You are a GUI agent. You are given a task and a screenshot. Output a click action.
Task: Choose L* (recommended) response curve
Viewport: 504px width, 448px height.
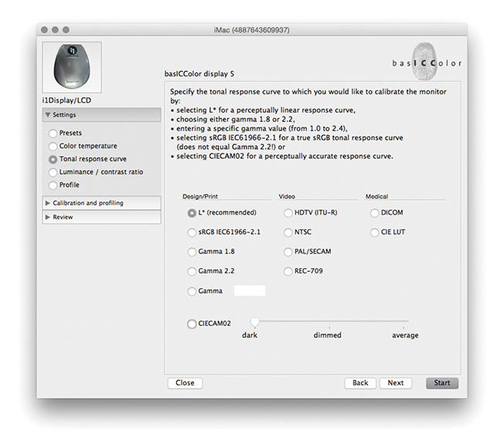point(192,213)
